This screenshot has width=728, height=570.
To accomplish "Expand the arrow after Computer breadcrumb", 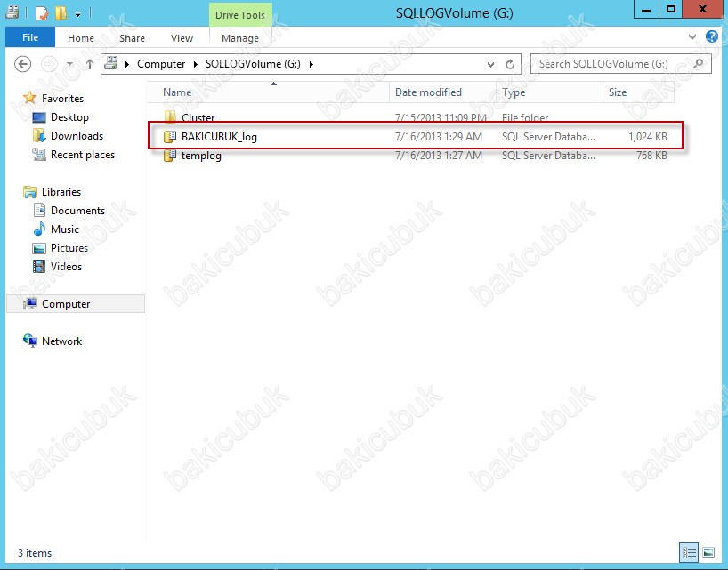I will pos(196,64).
